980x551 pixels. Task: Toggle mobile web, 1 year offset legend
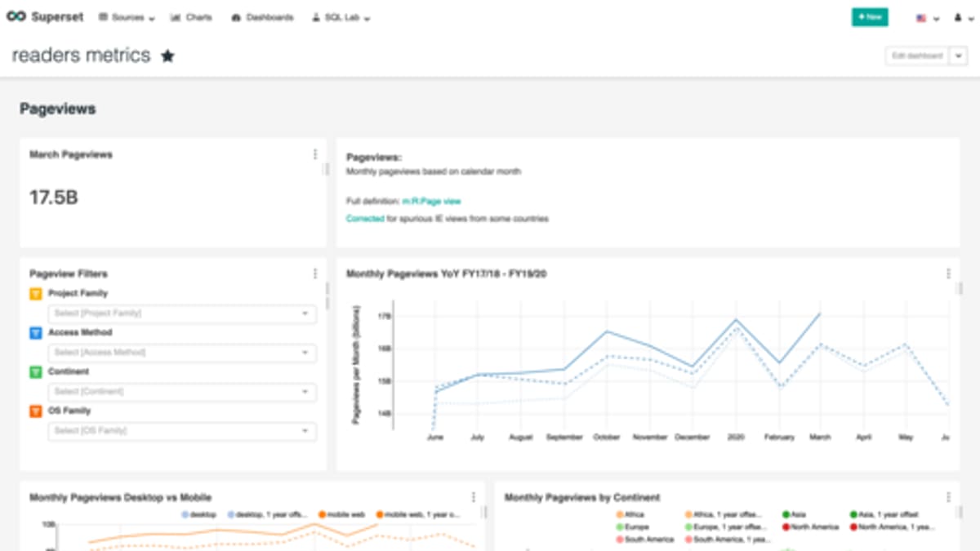coord(417,515)
